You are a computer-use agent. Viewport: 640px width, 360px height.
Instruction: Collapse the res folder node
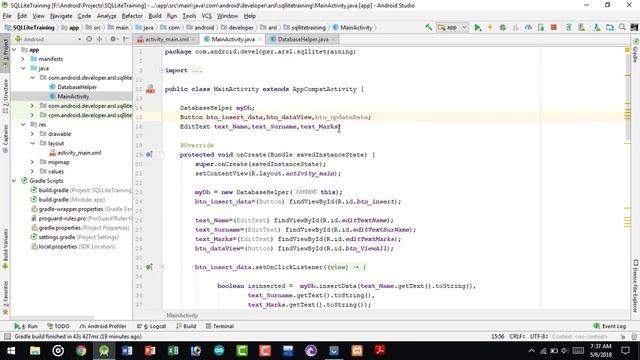pyautogui.click(x=23, y=124)
